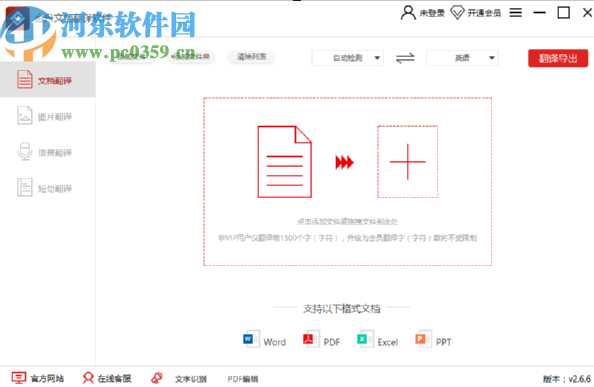Image resolution: width=594 pixels, height=387 pixels.
Task: Click the version v2.6.6 text
Action: point(567,379)
